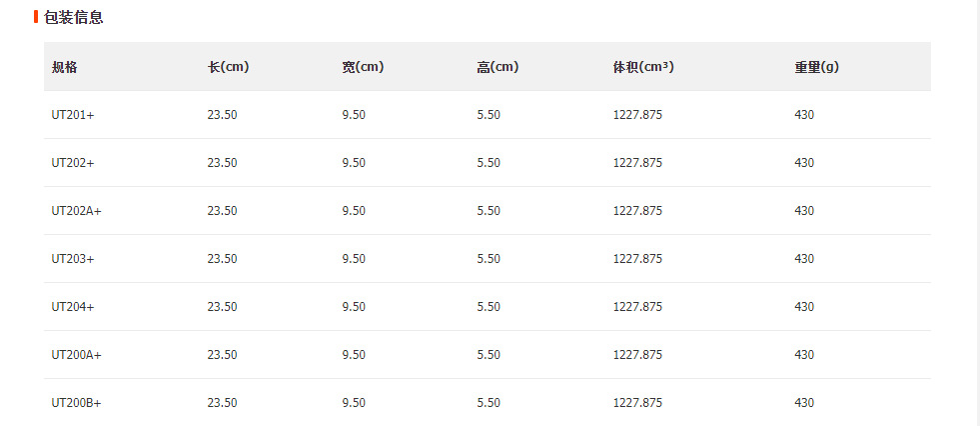
Task: Select the UT200B+ spec cell
Action: [x=77, y=403]
